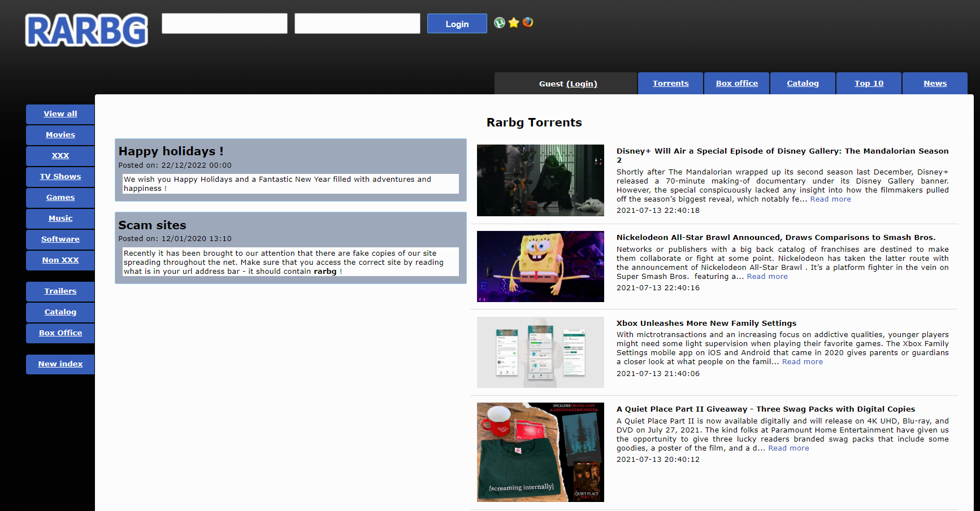Image resolution: width=980 pixels, height=511 pixels.
Task: Click Xbox Unleashes More New Family Settings headline
Action: point(706,324)
